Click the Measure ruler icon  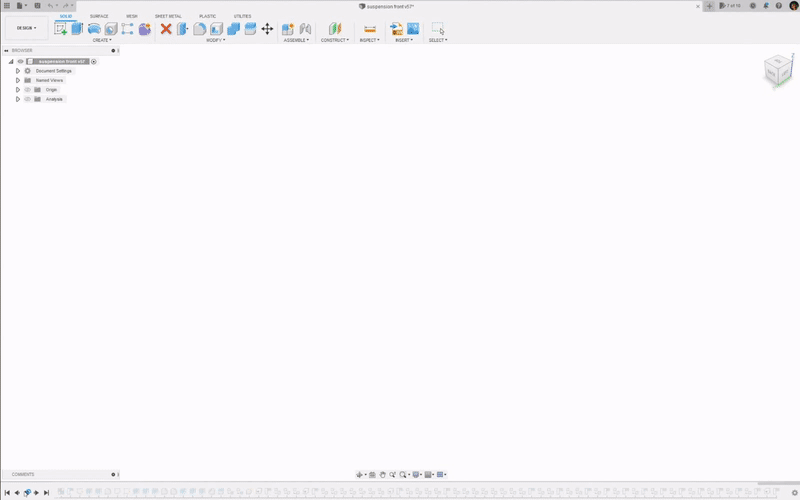[370, 29]
